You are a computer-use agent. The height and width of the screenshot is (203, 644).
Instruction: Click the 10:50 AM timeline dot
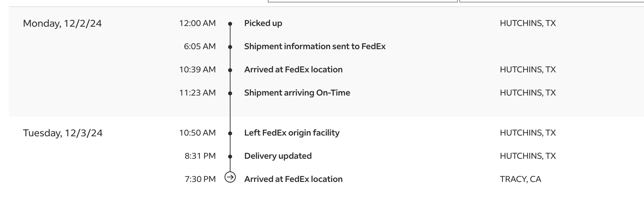230,133
